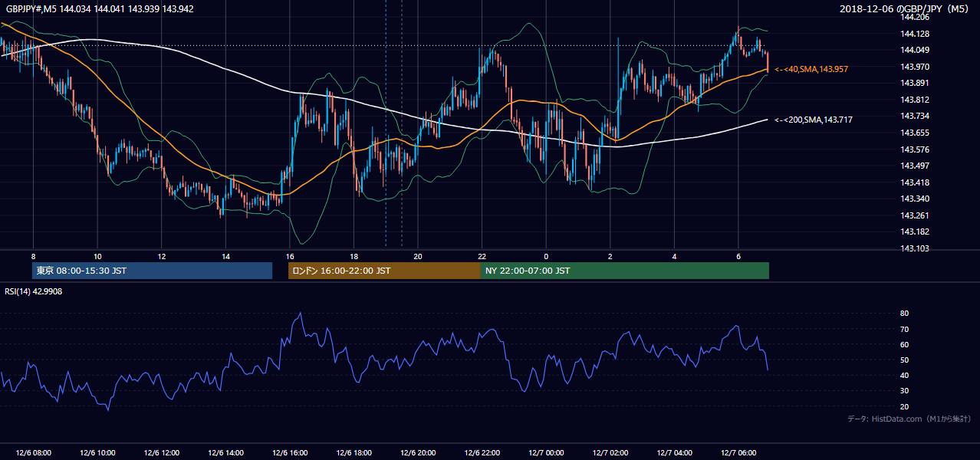This screenshot has height=460, width=980.
Task: Click hour label 4 under price chart
Action: pyautogui.click(x=674, y=256)
